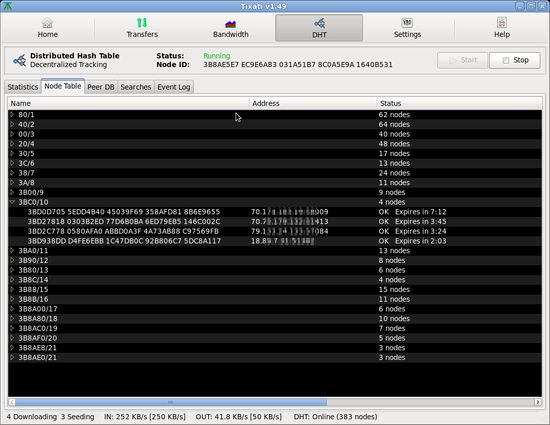Collapse the 3BC0/10 bucket
Screen dimensions: 550x425
tap(12, 202)
